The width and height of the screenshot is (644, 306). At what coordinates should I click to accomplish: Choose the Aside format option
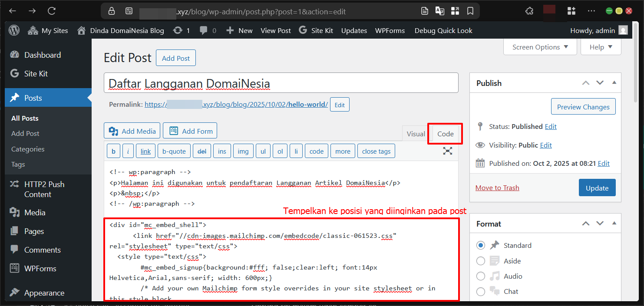tap(481, 260)
